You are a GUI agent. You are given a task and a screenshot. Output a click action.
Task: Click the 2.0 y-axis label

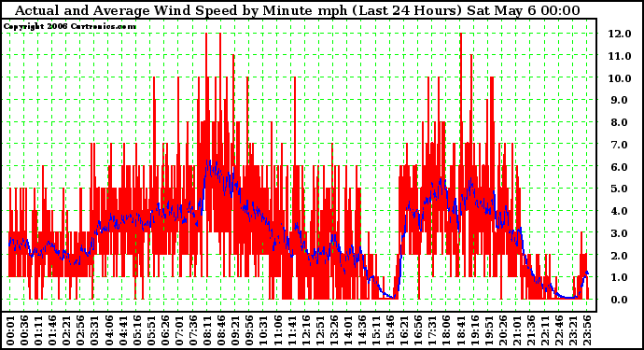[620, 256]
